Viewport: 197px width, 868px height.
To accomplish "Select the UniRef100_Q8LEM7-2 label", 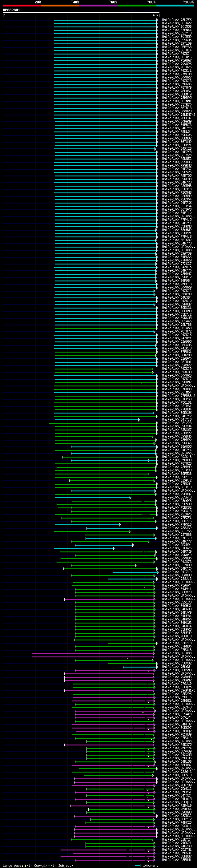I will pyautogui.click(x=179, y=115).
